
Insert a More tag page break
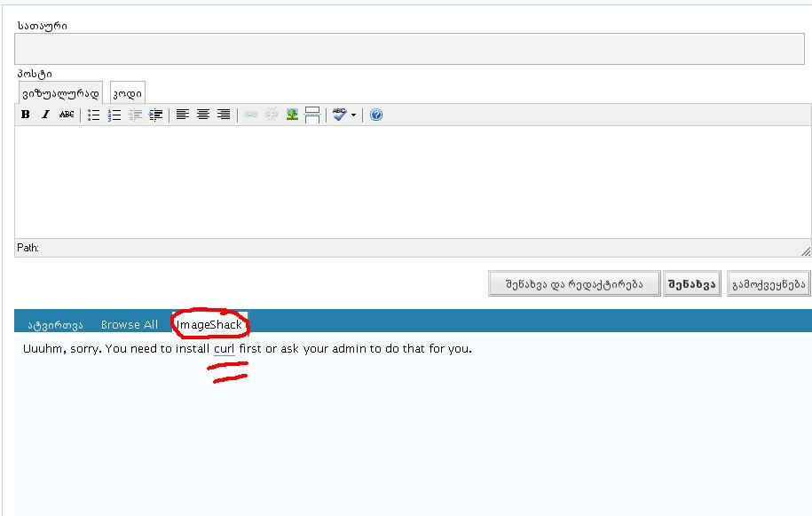point(312,115)
